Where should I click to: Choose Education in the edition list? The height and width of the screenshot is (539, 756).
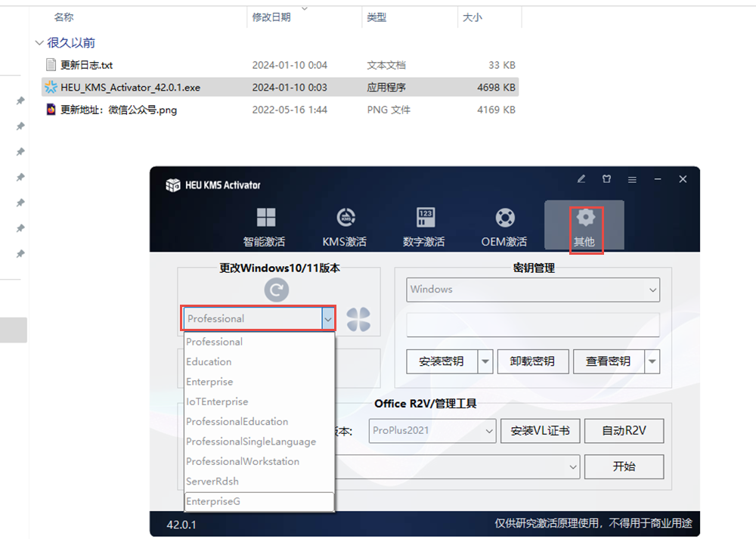pyautogui.click(x=259, y=361)
